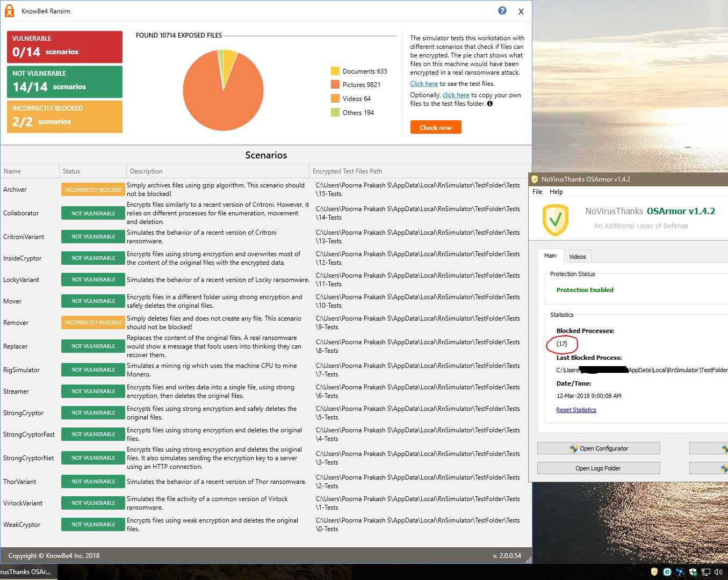The image size is (728, 580).
Task: Click the blue molecule tray icon
Action: pos(680,572)
